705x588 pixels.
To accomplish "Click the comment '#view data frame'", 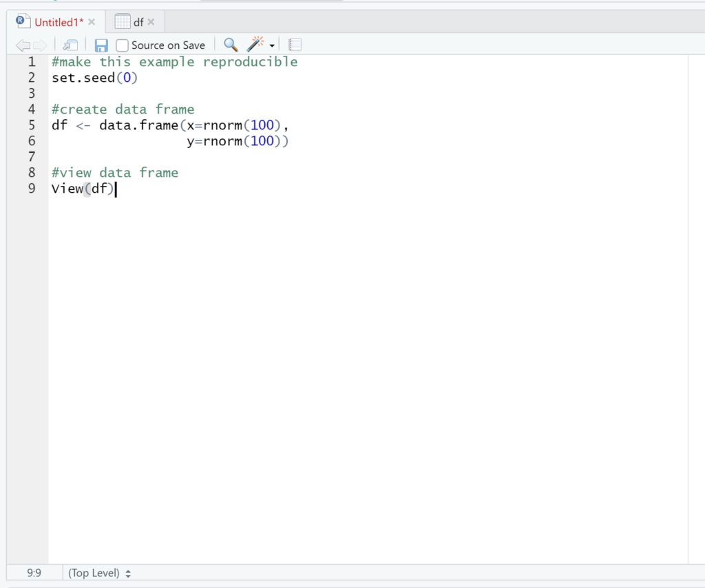I will click(x=115, y=173).
